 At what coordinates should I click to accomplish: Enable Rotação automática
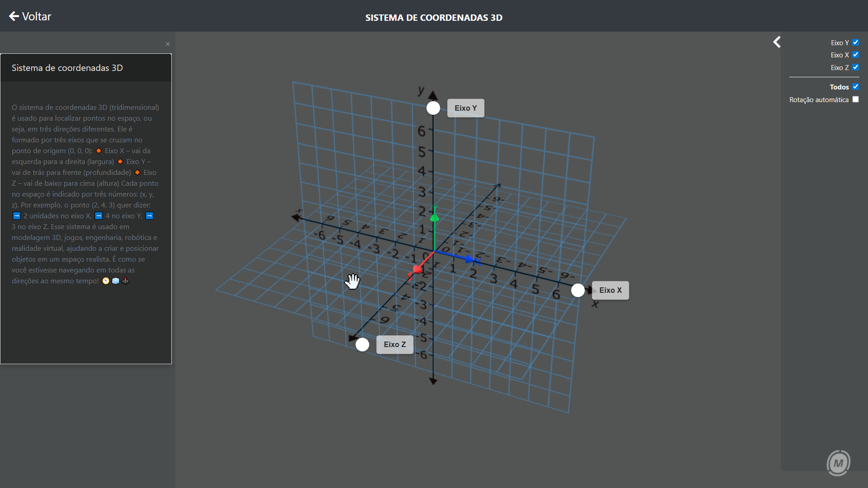856,99
